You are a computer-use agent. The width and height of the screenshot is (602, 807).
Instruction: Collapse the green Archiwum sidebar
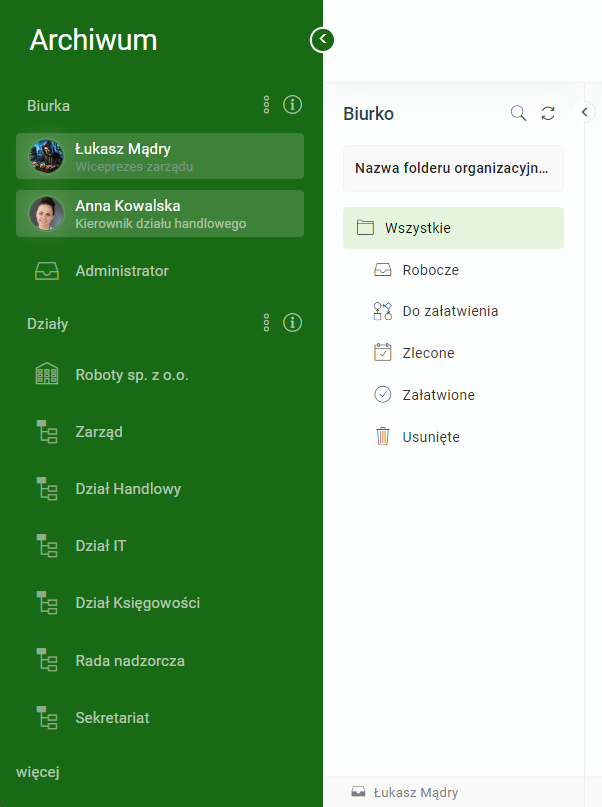(x=322, y=40)
